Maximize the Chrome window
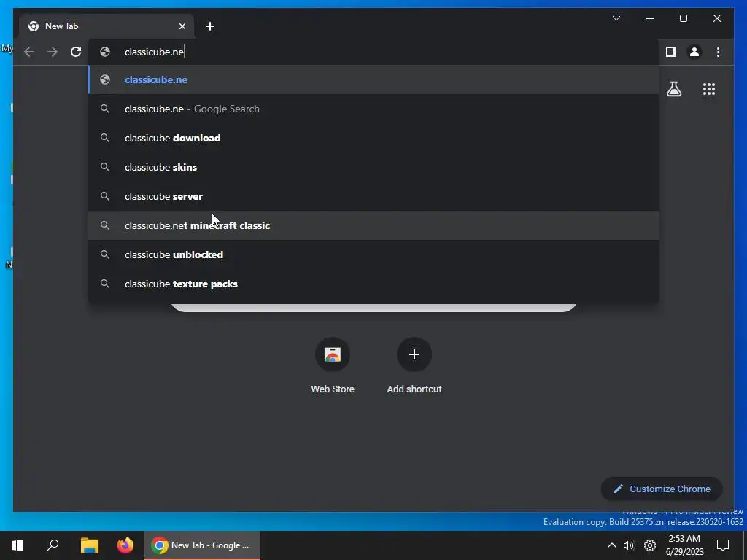 [x=683, y=18]
